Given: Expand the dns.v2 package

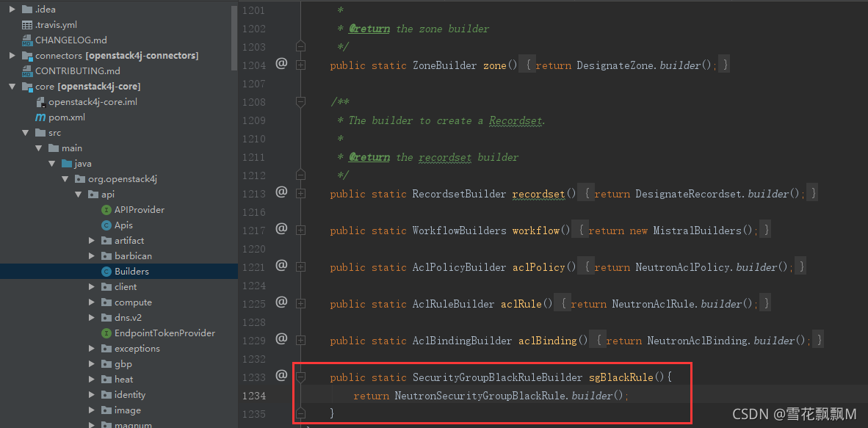Looking at the screenshot, I should tap(92, 318).
